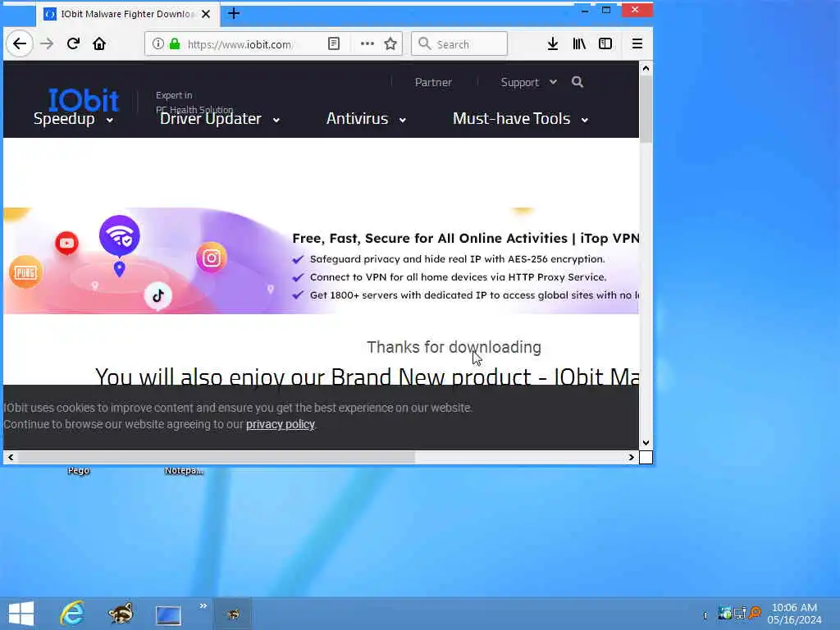840x630 pixels.
Task: Click the vertical scrollbar thumb
Action: tap(646, 109)
